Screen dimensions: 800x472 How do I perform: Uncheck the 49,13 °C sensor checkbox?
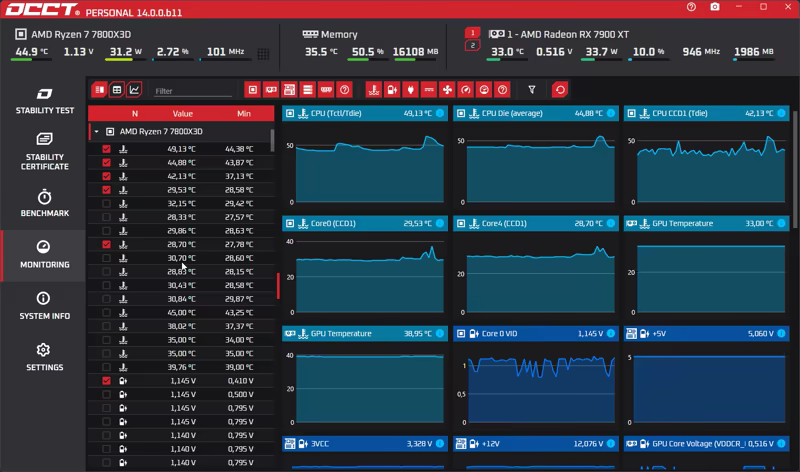coord(106,149)
